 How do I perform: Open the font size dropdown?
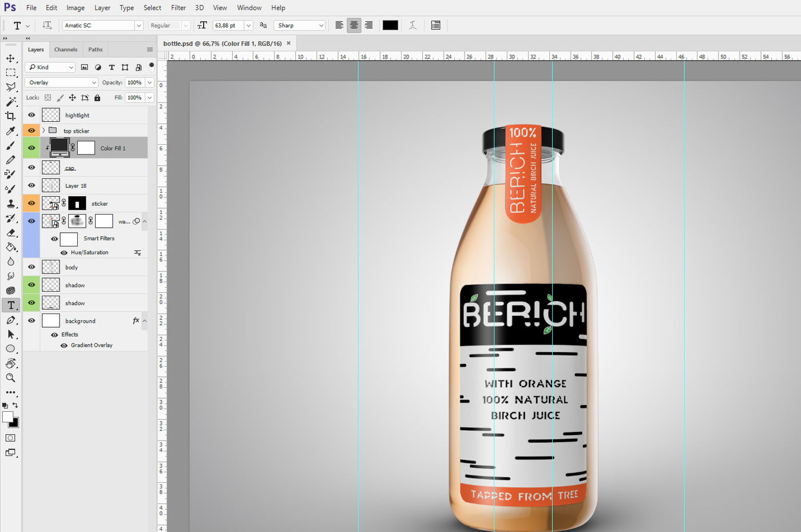[248, 25]
